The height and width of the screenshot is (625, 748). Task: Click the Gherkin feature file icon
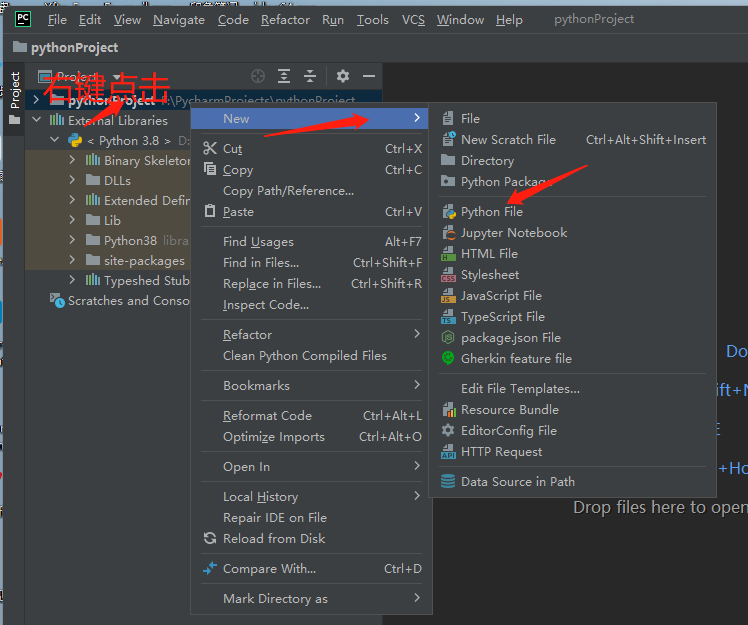(448, 358)
